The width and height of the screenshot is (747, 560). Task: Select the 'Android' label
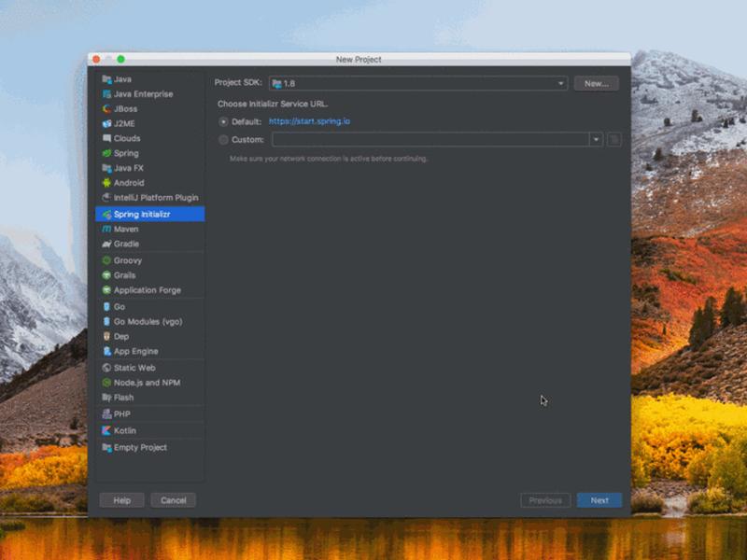(x=129, y=182)
